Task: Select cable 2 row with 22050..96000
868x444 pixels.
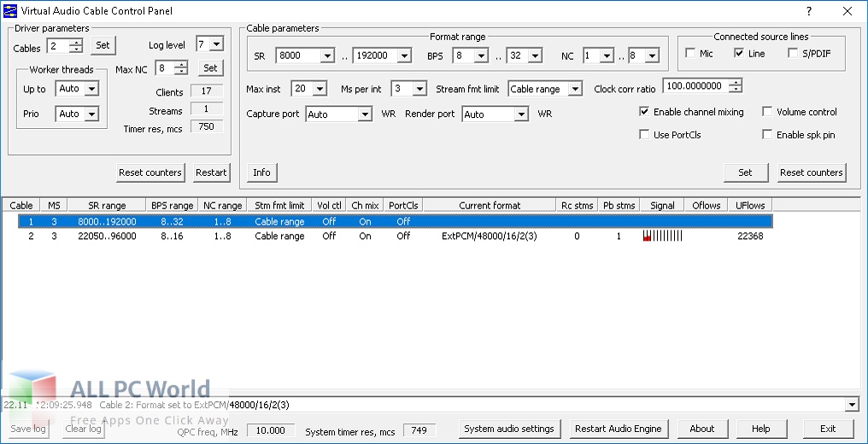Action: (396, 237)
